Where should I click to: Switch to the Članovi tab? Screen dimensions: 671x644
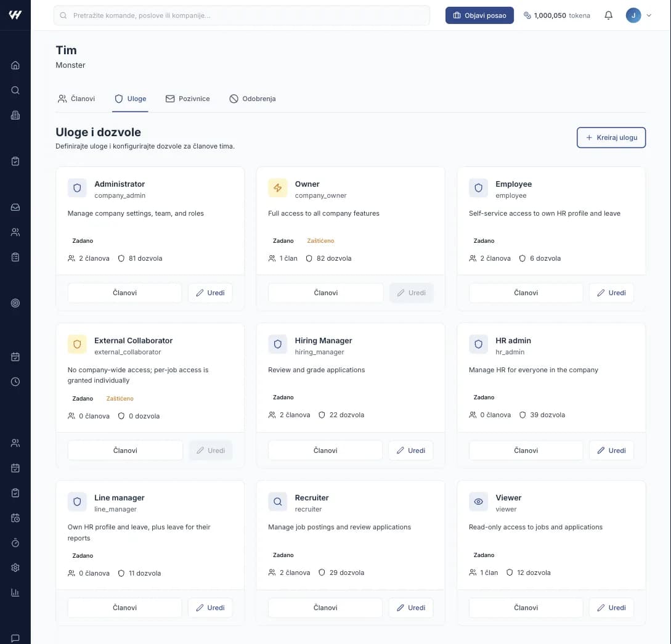tap(76, 99)
